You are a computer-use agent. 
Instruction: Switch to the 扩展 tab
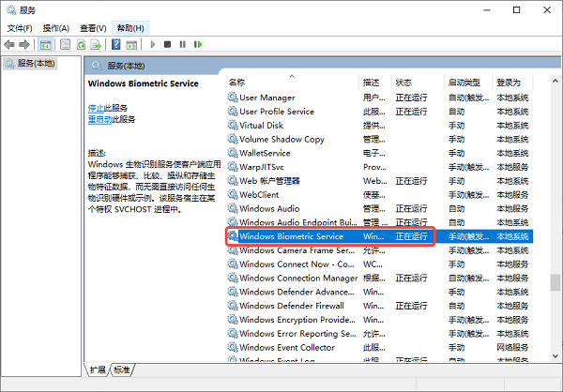click(98, 369)
